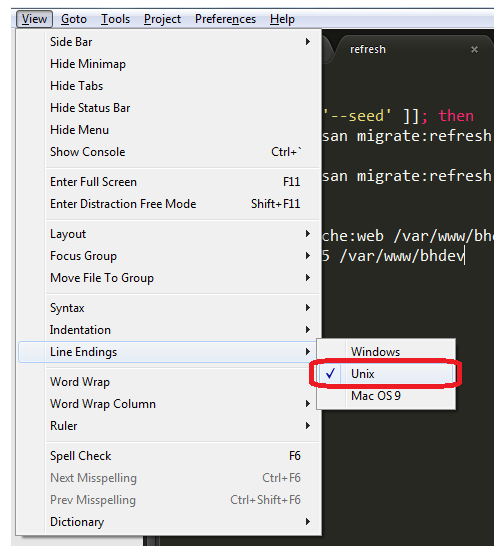Open the Indentation submenu
This screenshot has width=504, height=557.
169,330
